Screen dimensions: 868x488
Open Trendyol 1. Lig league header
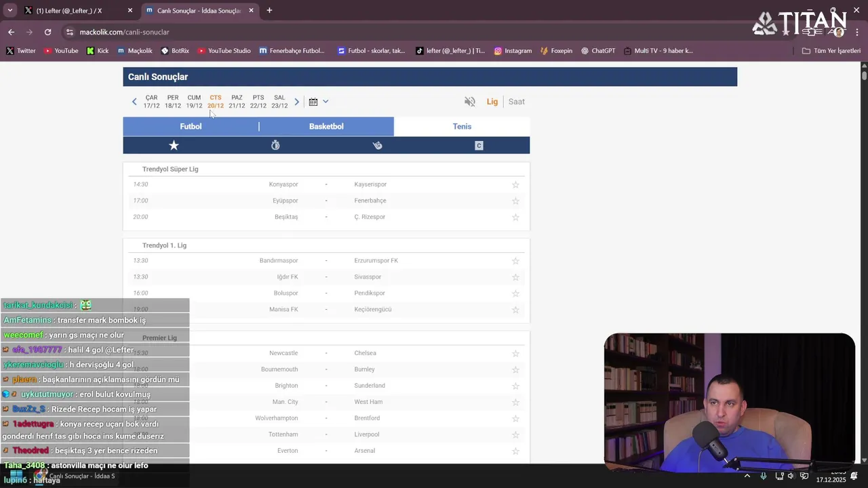click(x=164, y=245)
